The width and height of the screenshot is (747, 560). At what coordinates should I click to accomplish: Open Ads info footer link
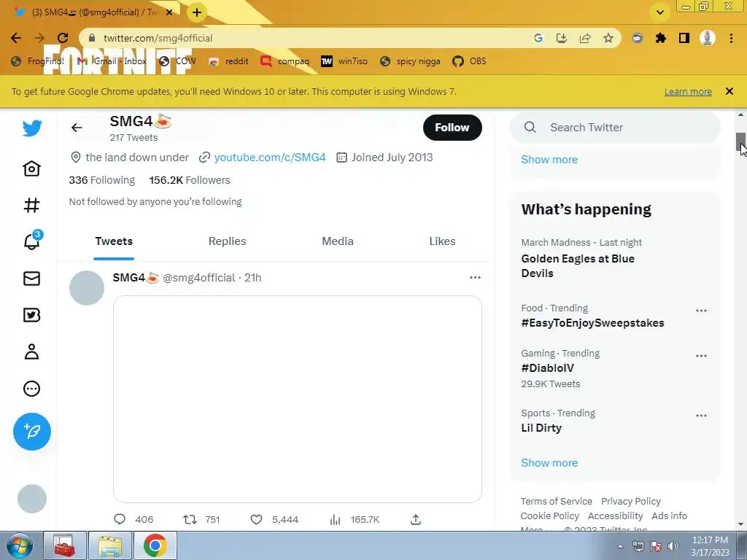(x=670, y=516)
